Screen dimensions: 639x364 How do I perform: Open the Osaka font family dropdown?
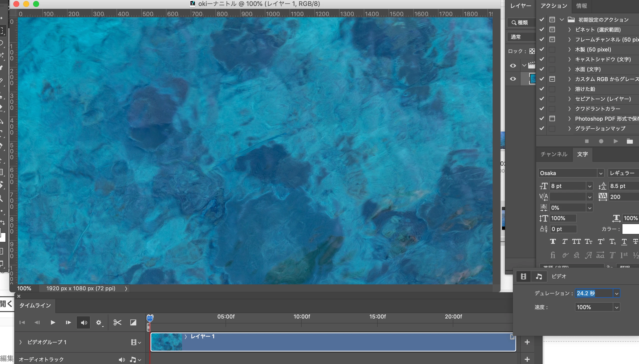click(600, 173)
